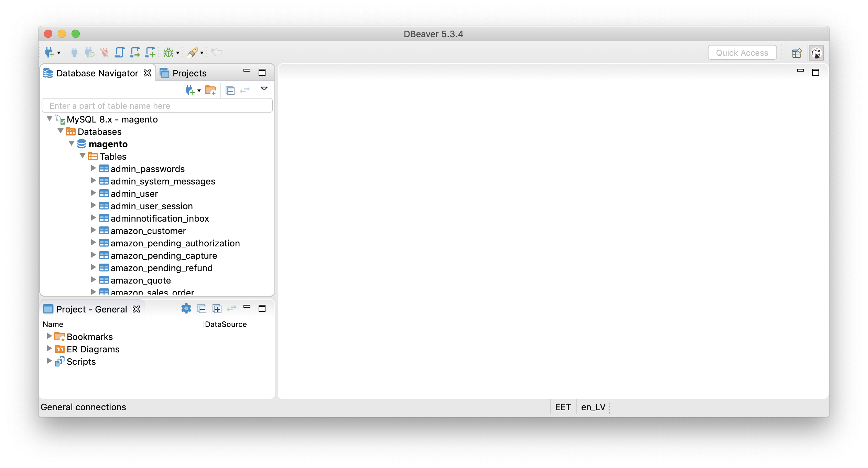Click the Quick Access search field
This screenshot has width=868, height=468.
(742, 53)
